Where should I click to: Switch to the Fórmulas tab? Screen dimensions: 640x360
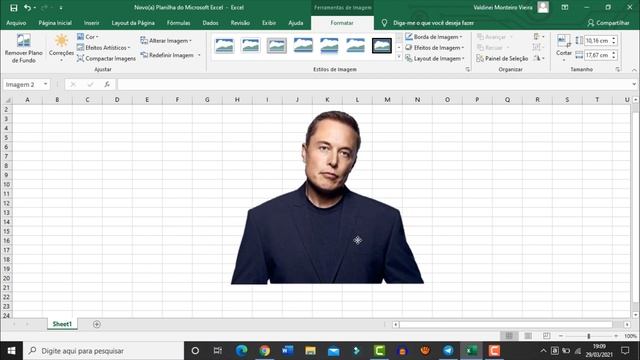click(178, 23)
